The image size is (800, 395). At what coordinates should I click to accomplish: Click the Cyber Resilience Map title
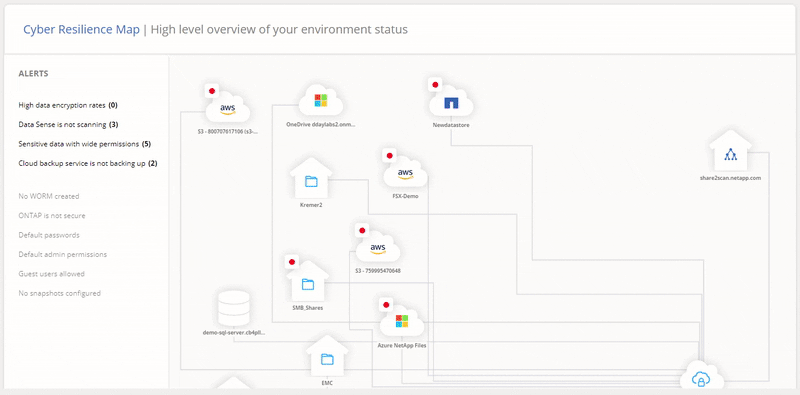point(81,30)
